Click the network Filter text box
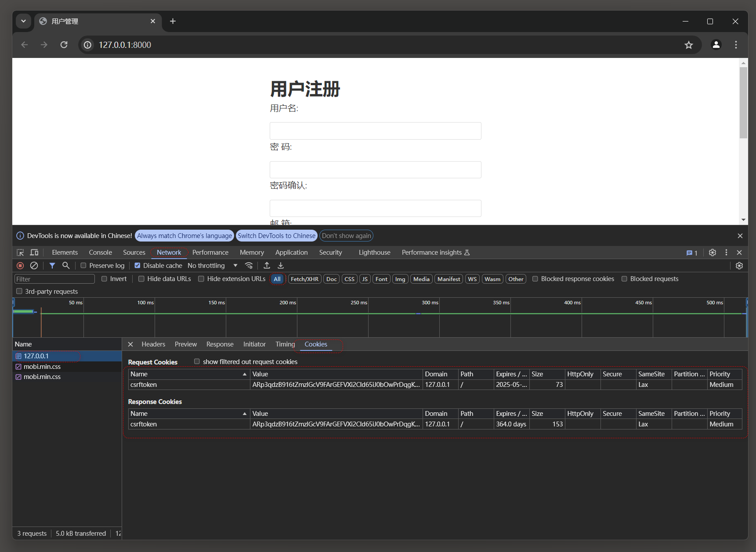Viewport: 756px width, 552px height. 54,279
